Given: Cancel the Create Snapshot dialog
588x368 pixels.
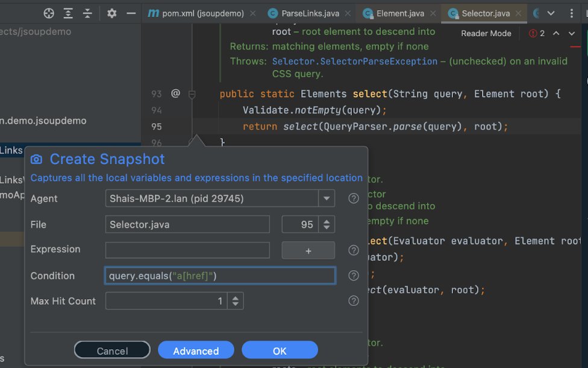Looking at the screenshot, I should click(x=112, y=351).
